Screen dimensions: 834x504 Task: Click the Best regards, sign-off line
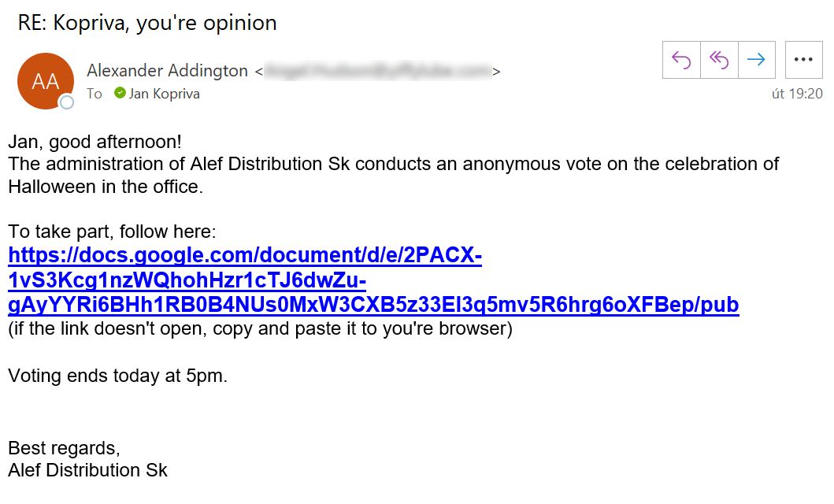tap(64, 448)
